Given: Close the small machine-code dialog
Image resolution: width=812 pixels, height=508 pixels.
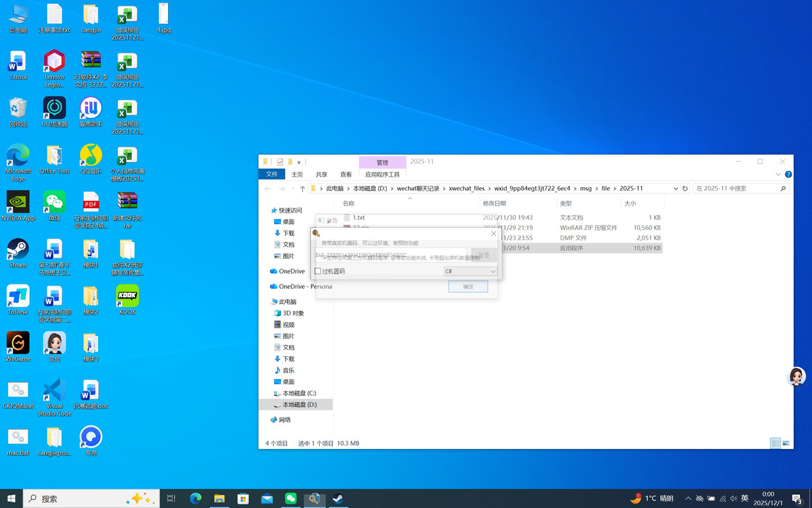Looking at the screenshot, I should (494, 234).
